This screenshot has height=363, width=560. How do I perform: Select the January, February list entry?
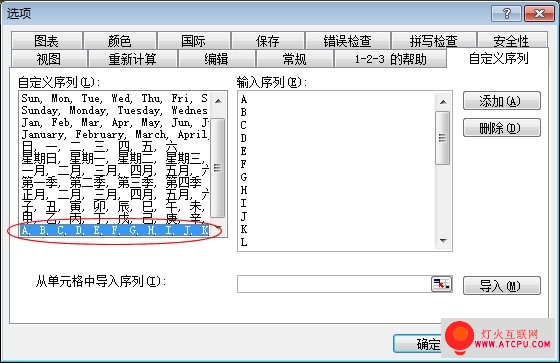(x=115, y=134)
